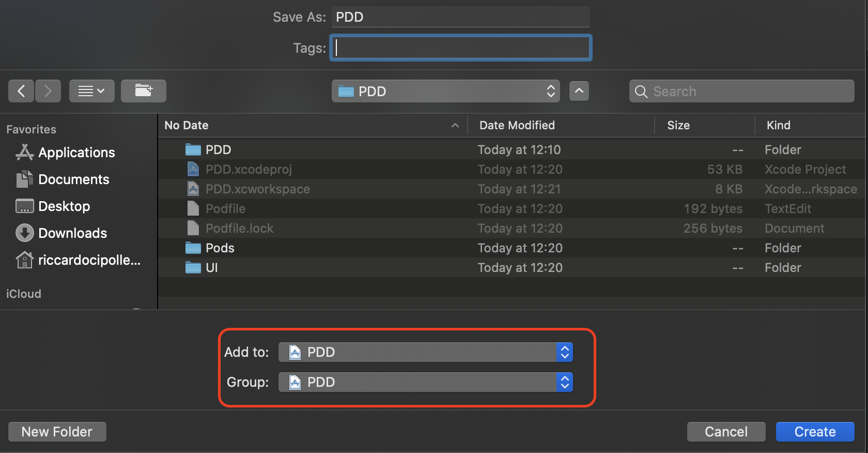Viewport: 868px width, 453px height.
Task: Click the Documents sidebar icon
Action: pyautogui.click(x=24, y=179)
